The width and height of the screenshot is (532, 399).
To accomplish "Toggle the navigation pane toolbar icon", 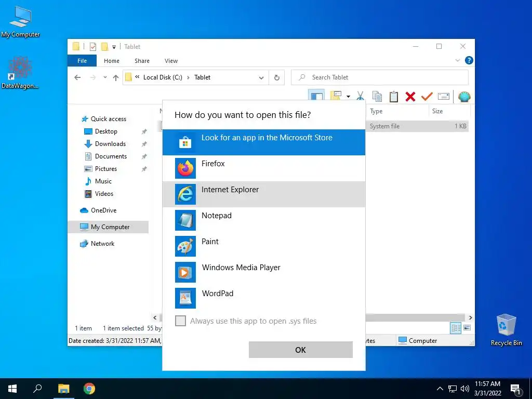I will point(316,96).
